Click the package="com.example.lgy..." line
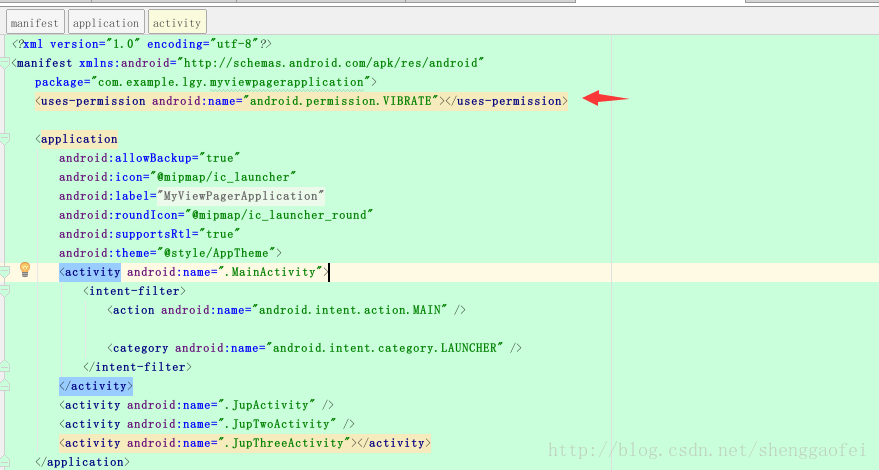The image size is (879, 470). pyautogui.click(x=206, y=82)
